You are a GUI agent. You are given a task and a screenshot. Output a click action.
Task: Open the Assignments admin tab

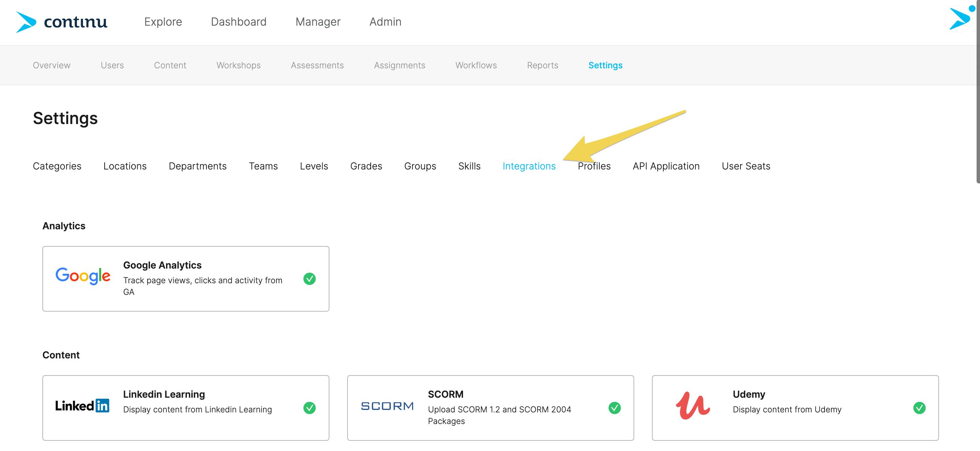point(399,65)
